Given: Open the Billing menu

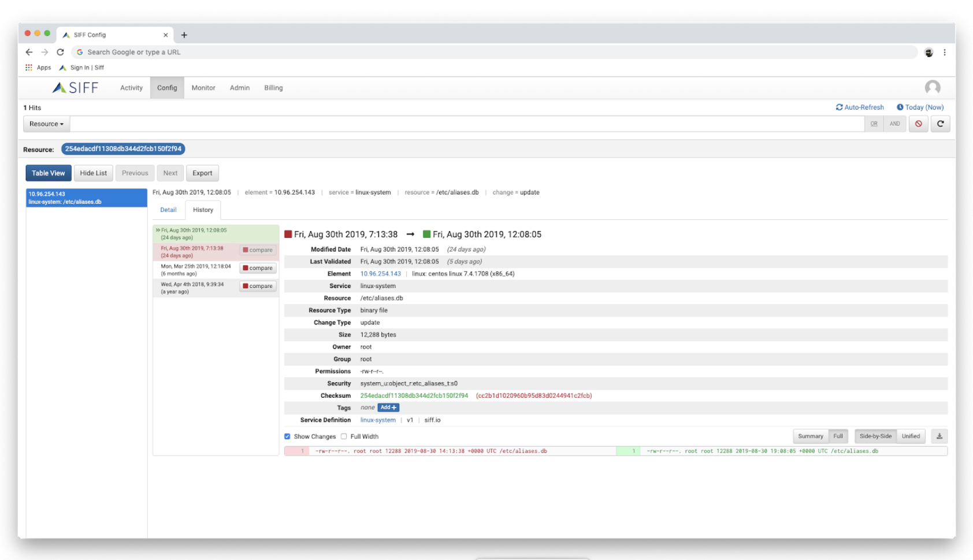Looking at the screenshot, I should 273,88.
